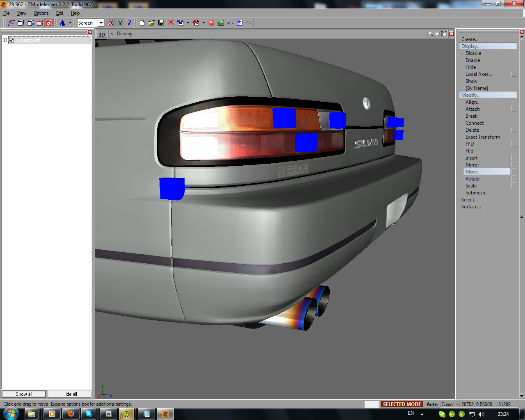This screenshot has width=525, height=420.
Task: Open the textures browser icon
Action: (221, 23)
